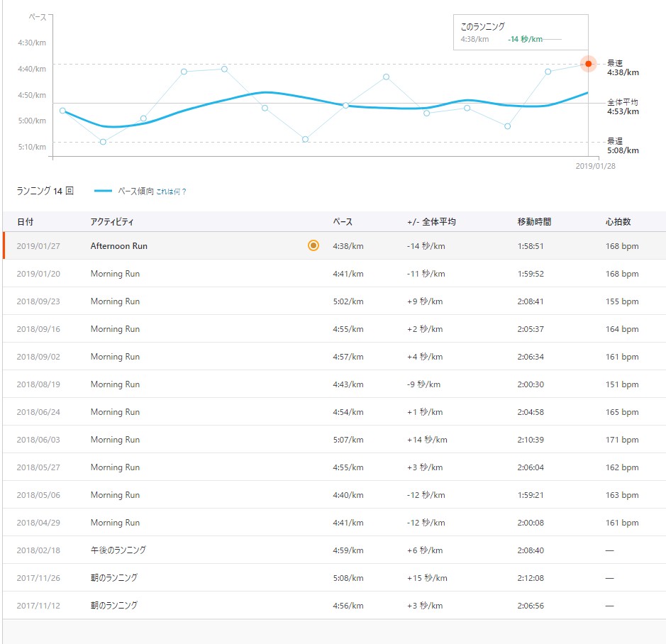The image size is (666, 644).
Task: Click the 日付 column header
Action: pos(25,222)
